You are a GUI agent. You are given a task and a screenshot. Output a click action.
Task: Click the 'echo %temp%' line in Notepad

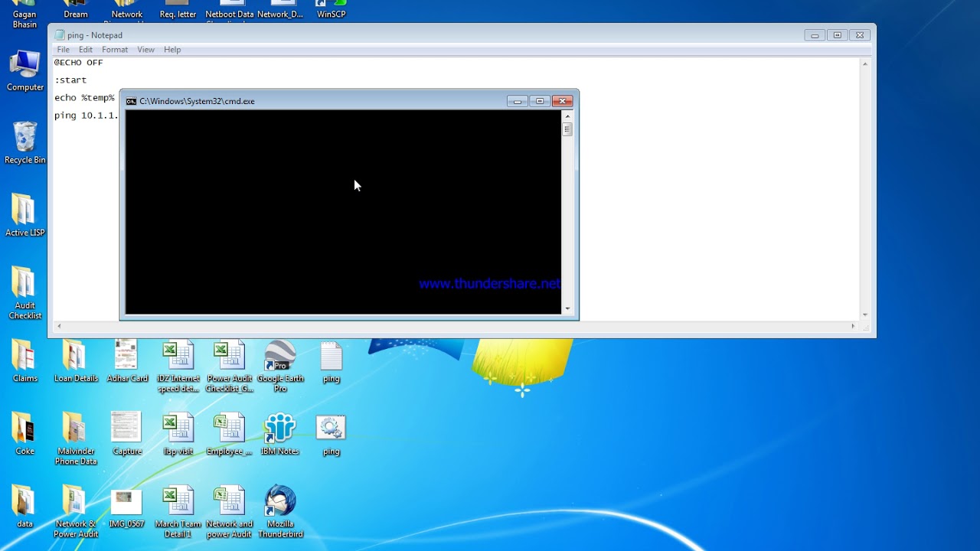click(84, 98)
